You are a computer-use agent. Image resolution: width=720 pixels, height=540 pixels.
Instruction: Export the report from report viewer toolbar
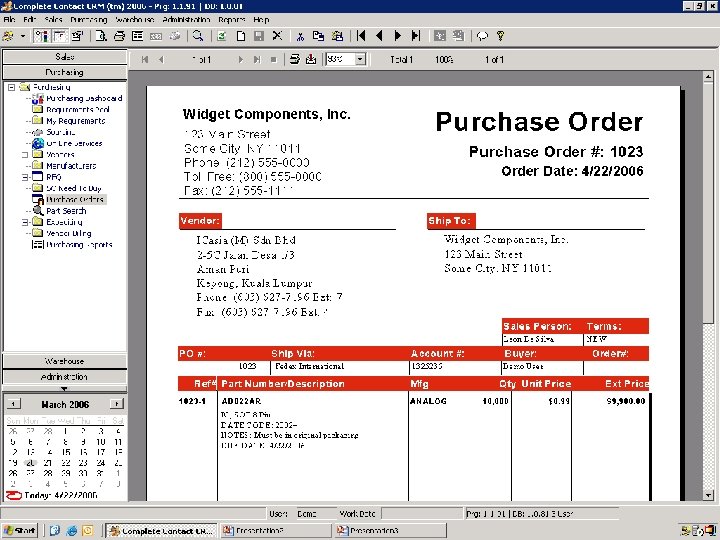(x=311, y=59)
